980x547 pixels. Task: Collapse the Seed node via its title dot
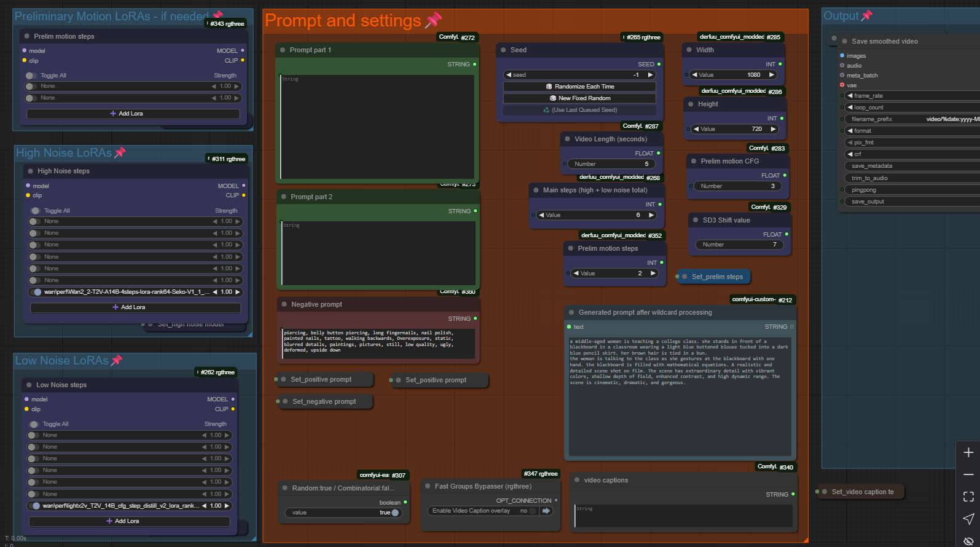point(504,50)
